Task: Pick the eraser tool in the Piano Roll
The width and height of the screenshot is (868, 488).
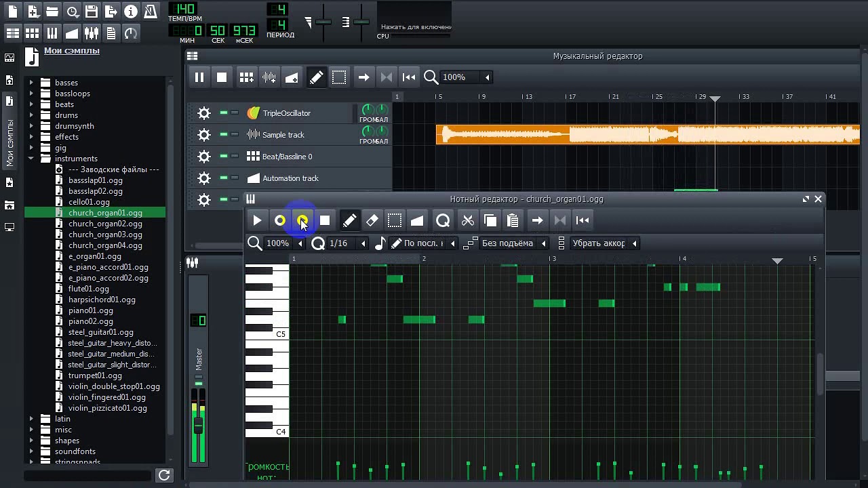Action: click(x=372, y=220)
